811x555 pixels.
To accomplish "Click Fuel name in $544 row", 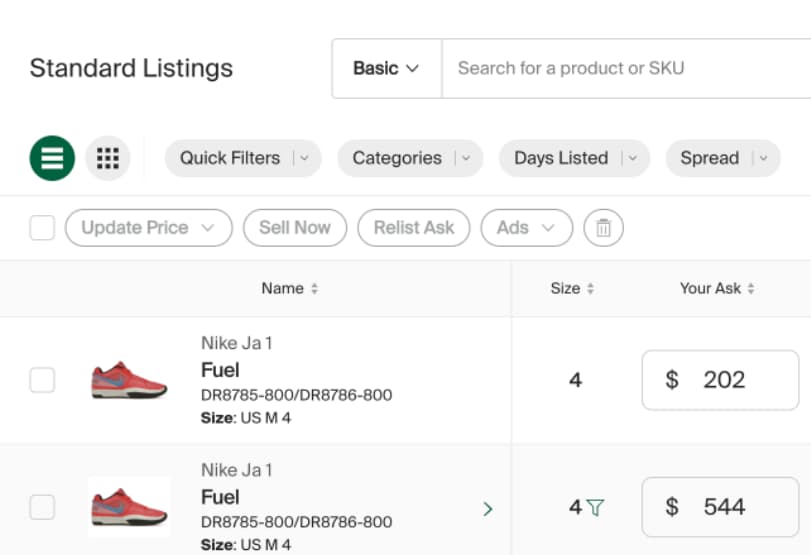I will tap(220, 497).
